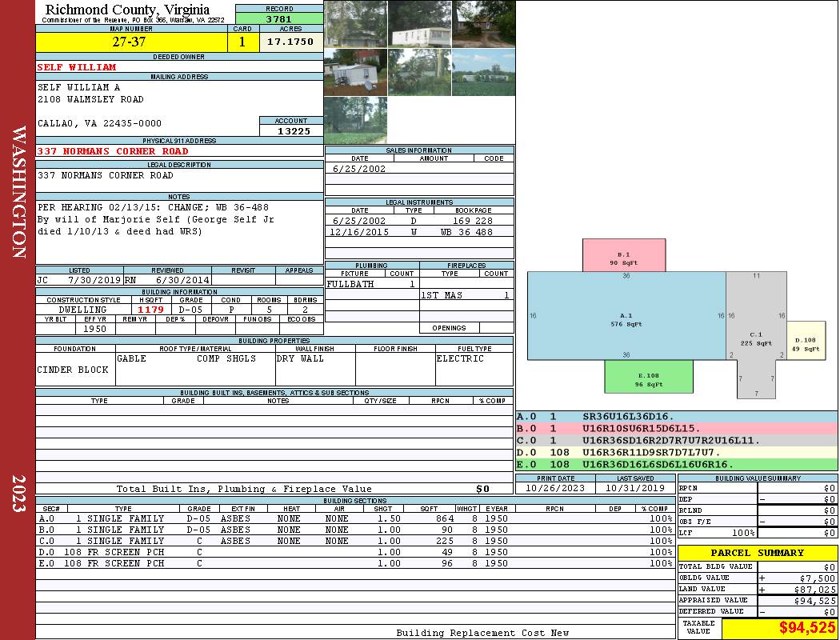
Task: Click FULLBATH plumbing fixture row
Action: [372, 284]
